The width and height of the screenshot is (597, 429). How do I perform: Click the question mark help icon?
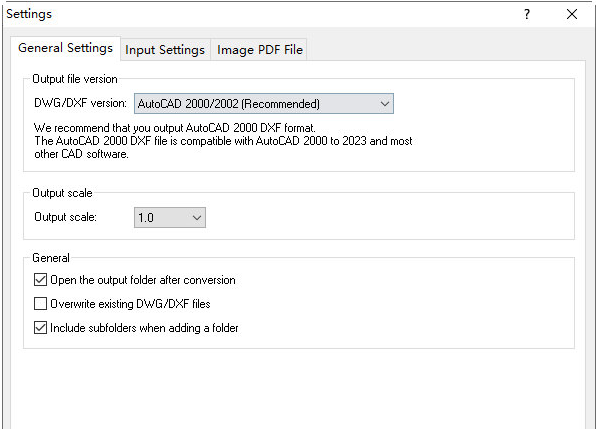(x=527, y=14)
